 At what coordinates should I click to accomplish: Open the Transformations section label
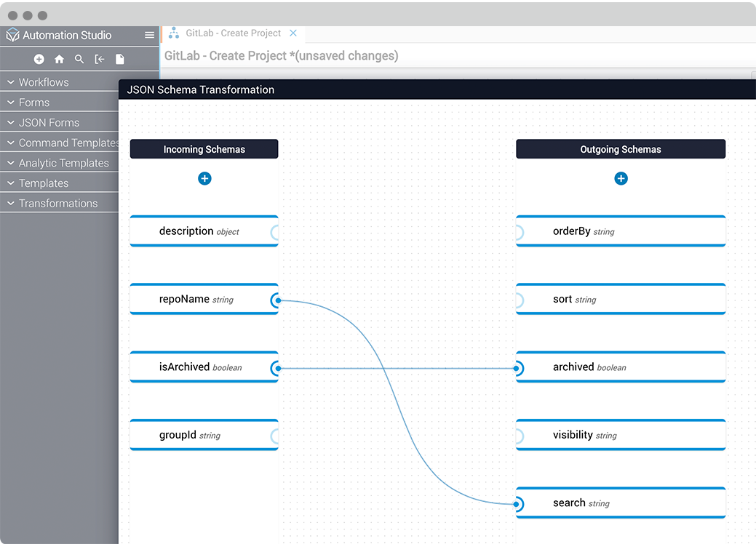(58, 204)
